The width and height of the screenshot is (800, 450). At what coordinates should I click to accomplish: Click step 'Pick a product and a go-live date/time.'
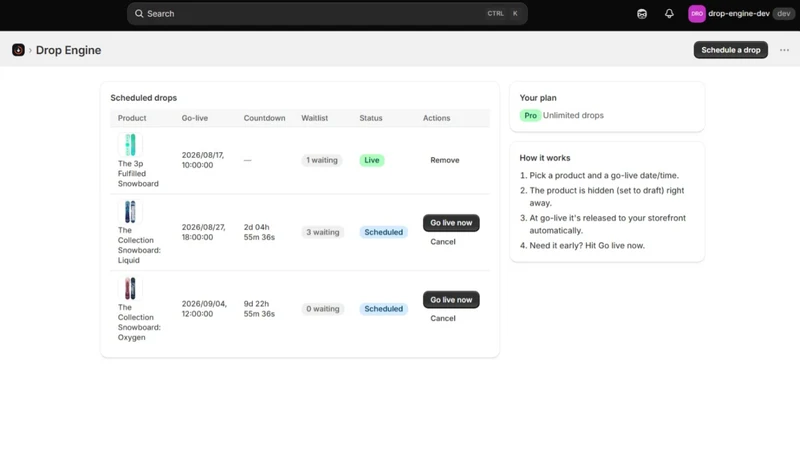[604, 176]
